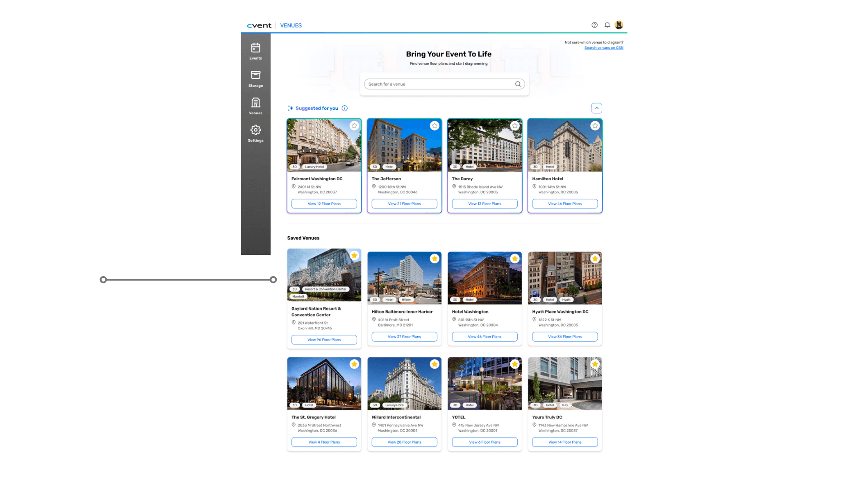
Task: Open the user profile avatar
Action: 619,25
